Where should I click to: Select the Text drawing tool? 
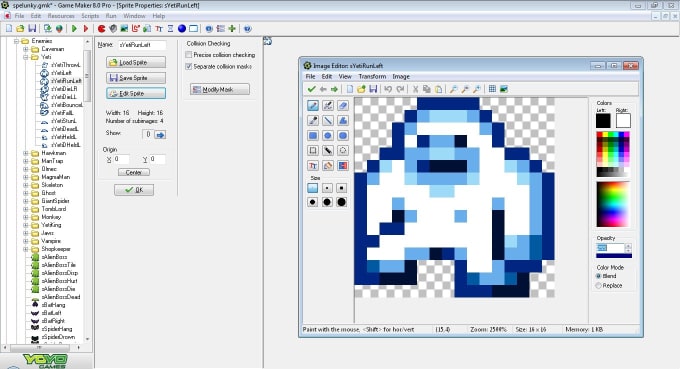(x=313, y=166)
